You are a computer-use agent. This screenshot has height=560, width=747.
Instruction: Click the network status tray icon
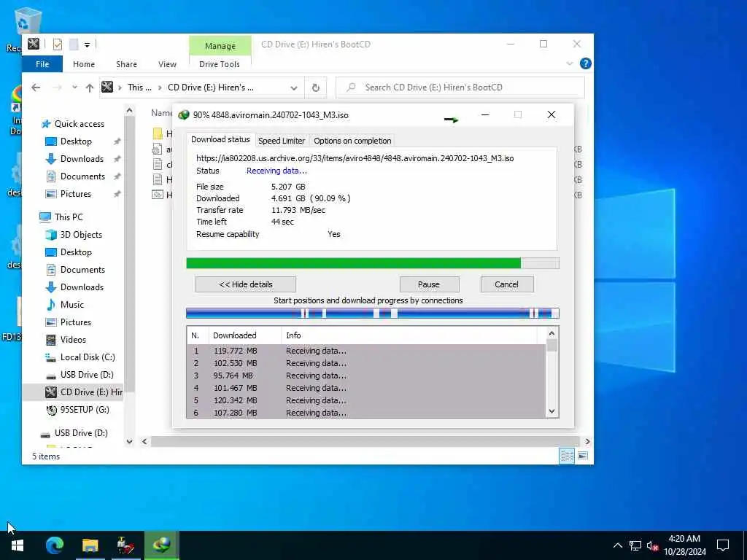tap(635, 545)
